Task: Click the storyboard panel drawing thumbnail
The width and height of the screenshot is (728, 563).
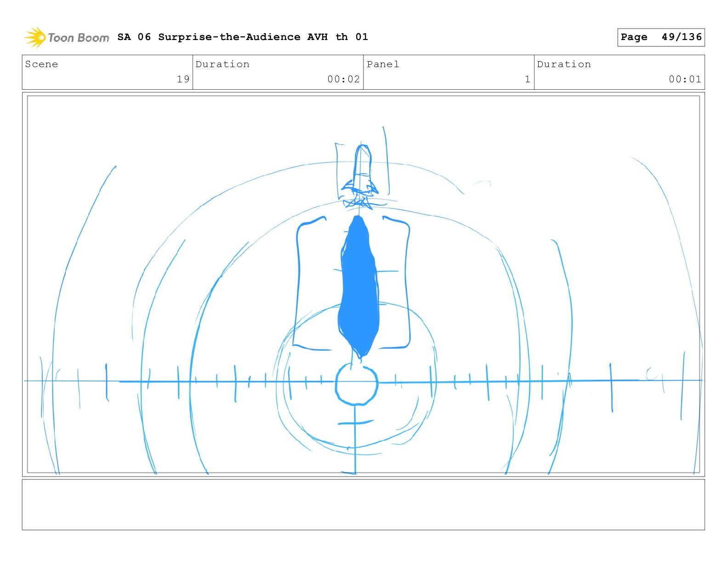Action: click(364, 284)
